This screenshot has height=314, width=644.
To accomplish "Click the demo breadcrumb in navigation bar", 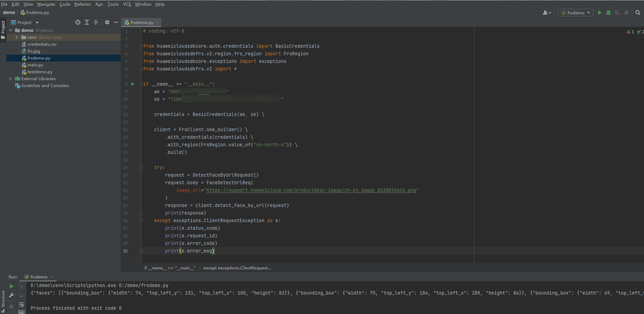I will pos(9,12).
